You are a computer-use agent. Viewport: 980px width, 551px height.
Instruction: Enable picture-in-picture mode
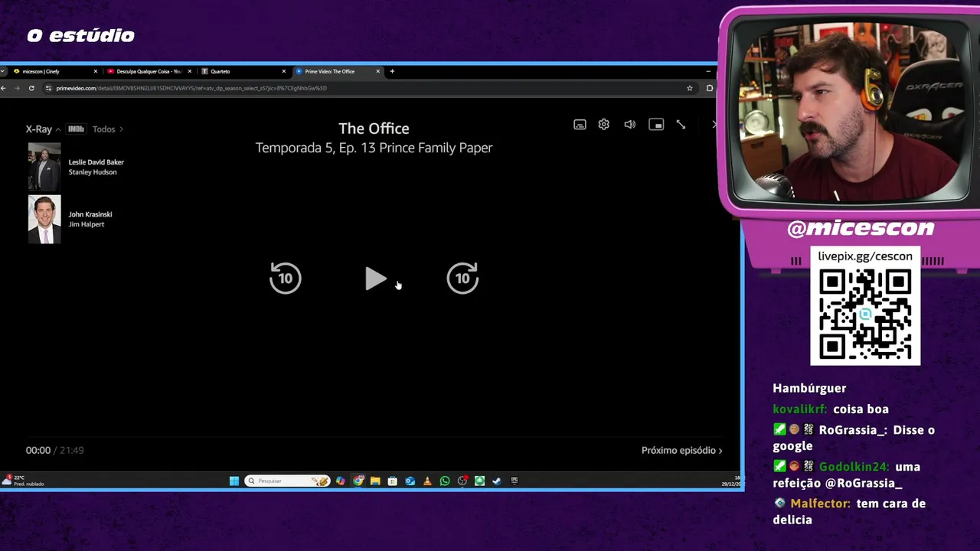(x=656, y=125)
